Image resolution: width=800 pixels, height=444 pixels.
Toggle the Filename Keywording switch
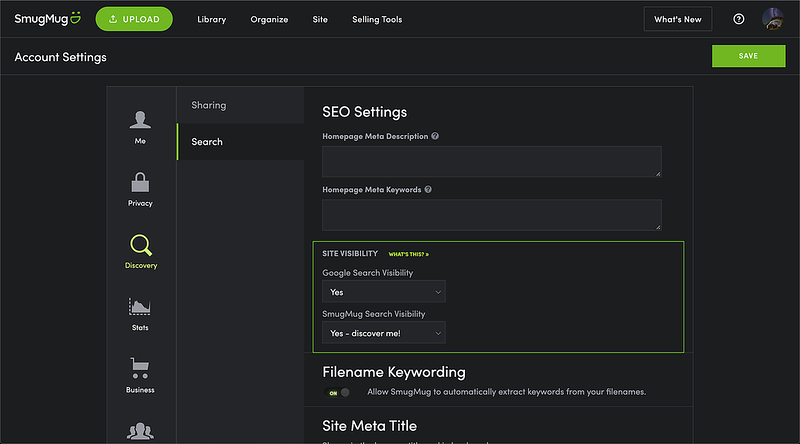coord(338,392)
